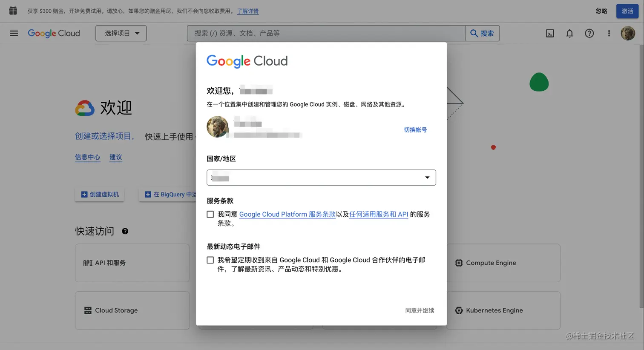Click the Cloud Storage icon
Screen dimensions: 644x350
click(88, 310)
